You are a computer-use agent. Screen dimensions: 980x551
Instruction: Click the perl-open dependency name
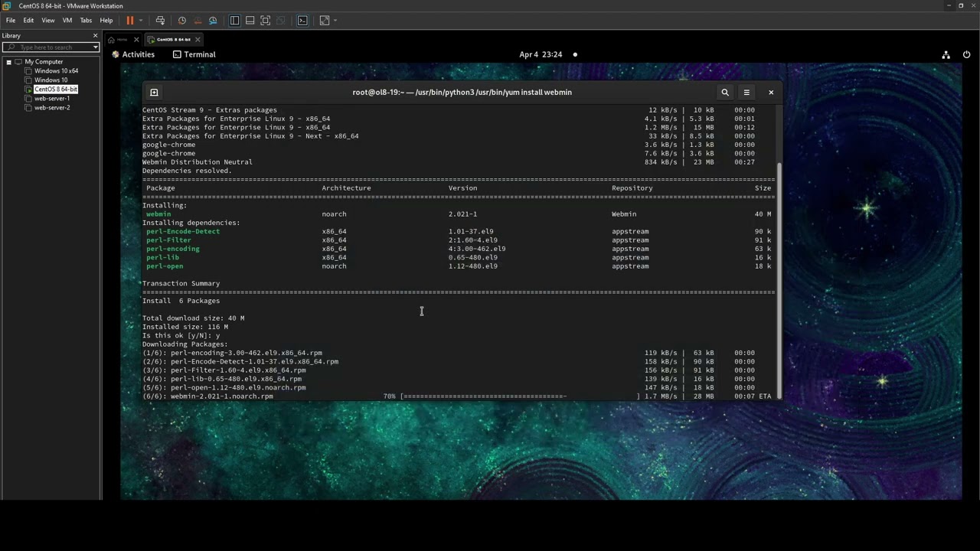click(165, 266)
